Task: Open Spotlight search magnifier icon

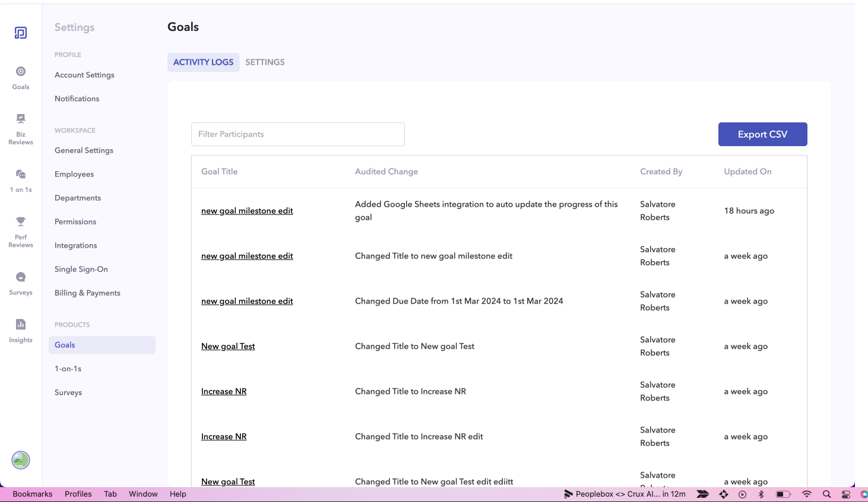Action: point(826,494)
